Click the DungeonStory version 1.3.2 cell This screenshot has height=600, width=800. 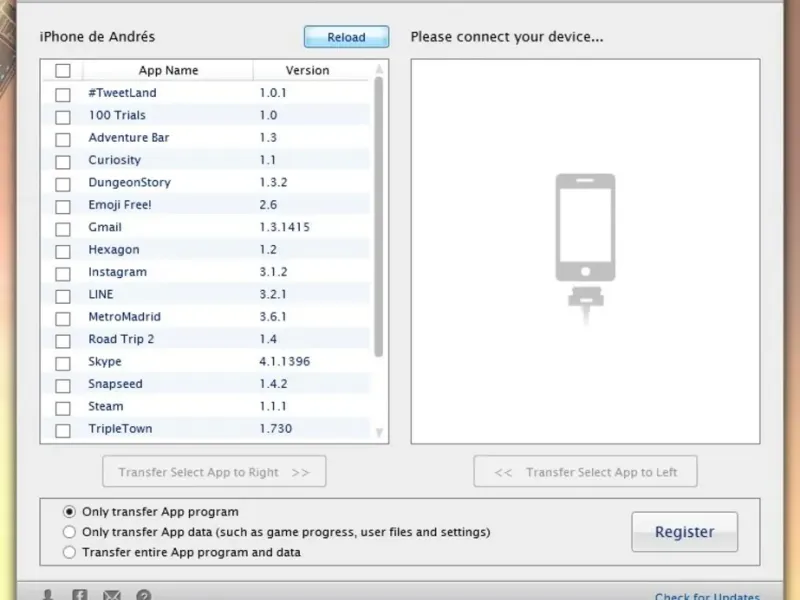pyautogui.click(x=273, y=182)
